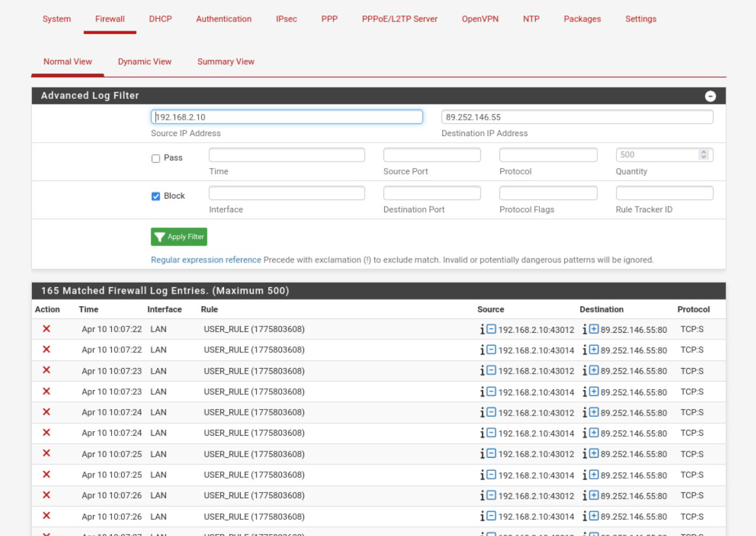
Task: Focus the Source IP Address field
Action: pos(287,117)
